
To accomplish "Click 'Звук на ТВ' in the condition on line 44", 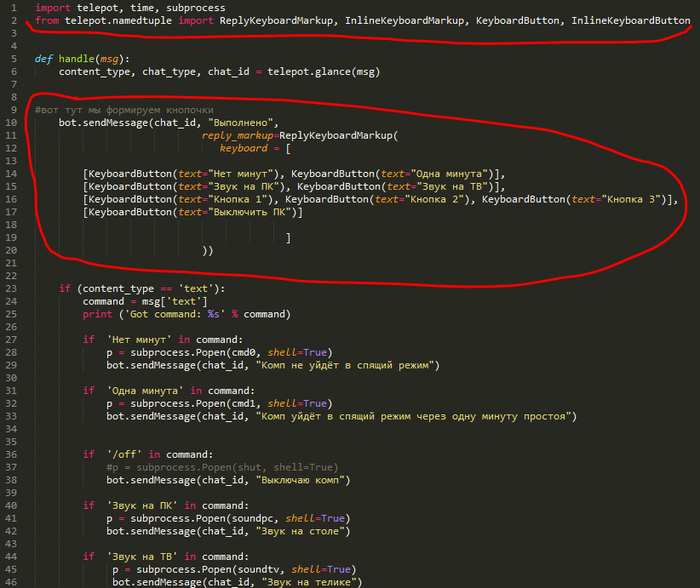I will pyautogui.click(x=142, y=557).
